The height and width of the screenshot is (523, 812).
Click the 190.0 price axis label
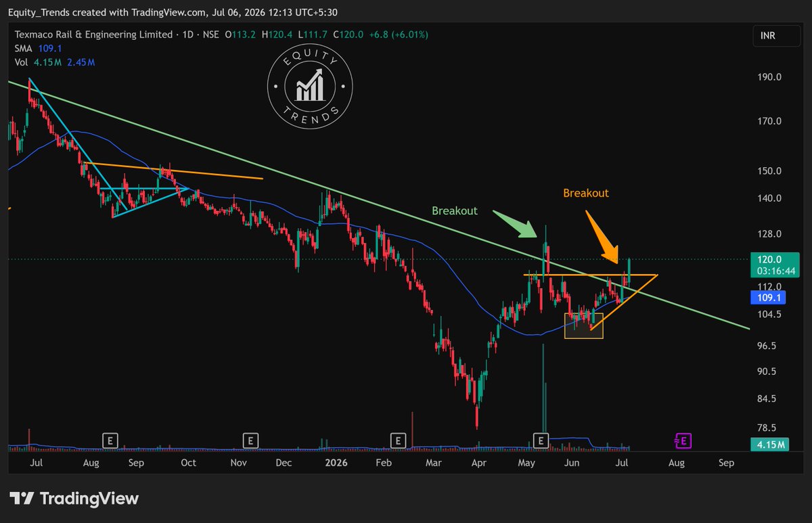point(770,77)
